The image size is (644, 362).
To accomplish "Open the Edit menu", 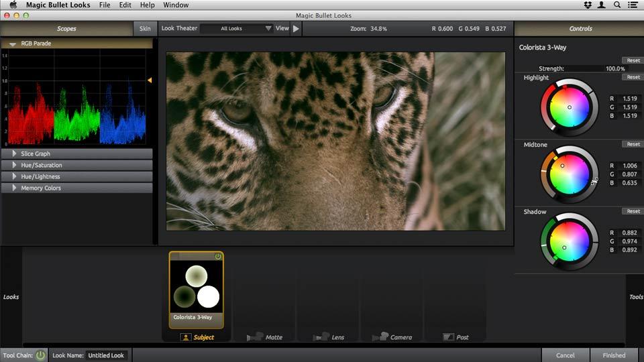I will tap(125, 5).
